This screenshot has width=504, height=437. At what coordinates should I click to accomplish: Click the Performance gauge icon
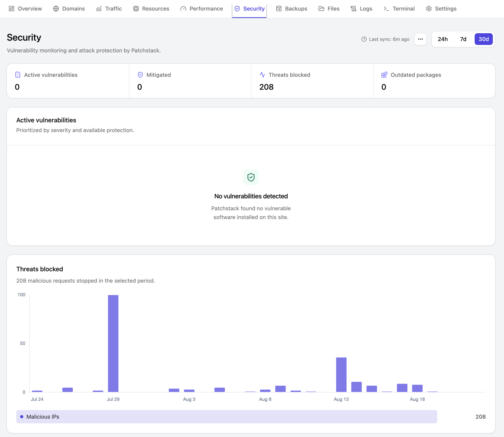point(183,9)
